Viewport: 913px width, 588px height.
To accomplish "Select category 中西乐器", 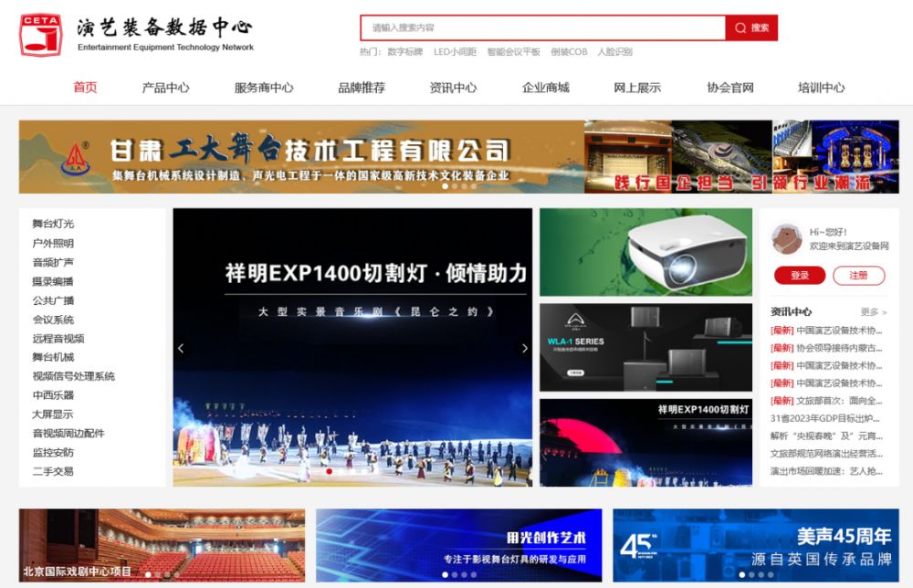I will coord(53,395).
